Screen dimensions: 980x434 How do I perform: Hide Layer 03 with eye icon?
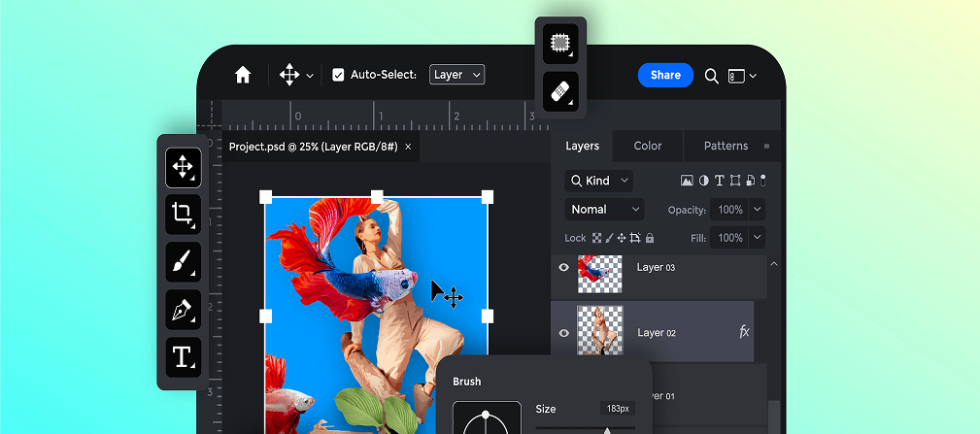click(563, 268)
